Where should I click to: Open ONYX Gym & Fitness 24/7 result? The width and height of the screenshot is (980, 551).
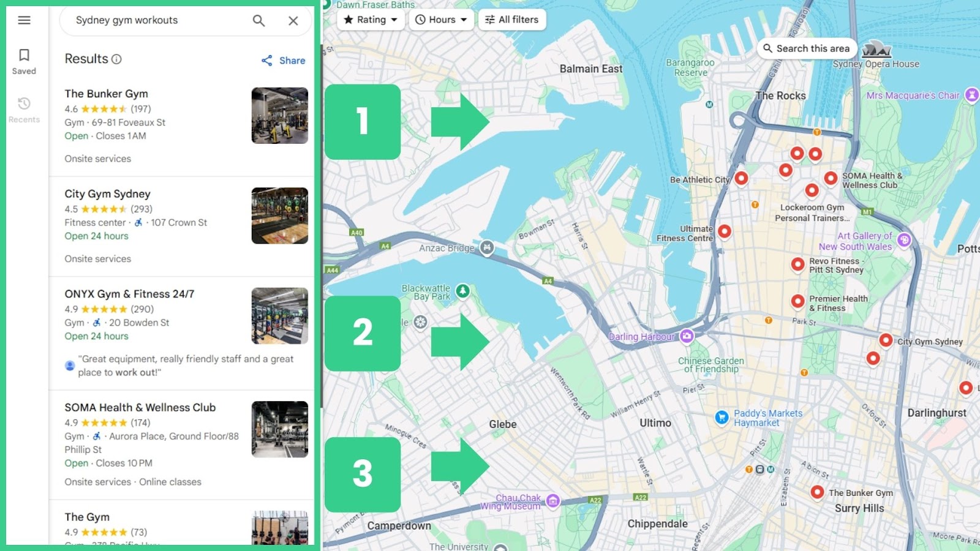click(x=130, y=294)
